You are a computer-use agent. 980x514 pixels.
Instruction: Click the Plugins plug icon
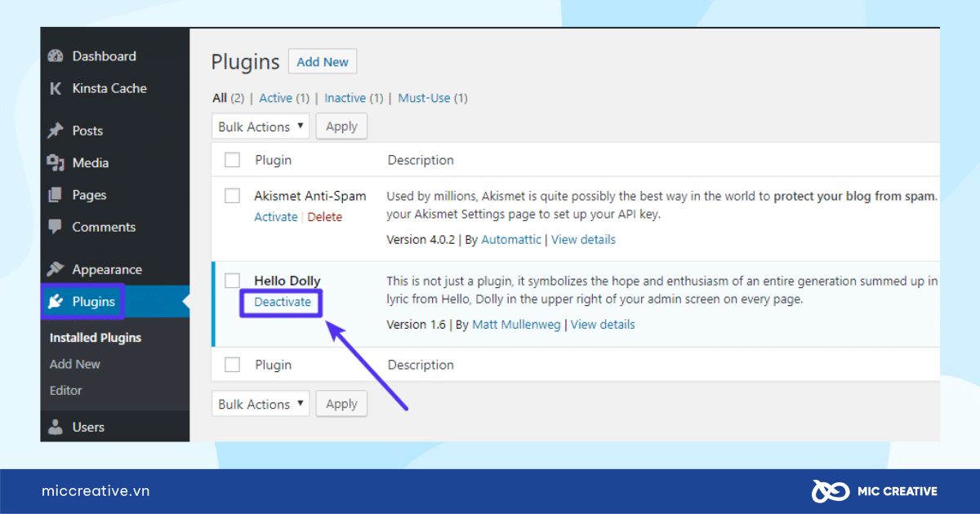coord(56,302)
